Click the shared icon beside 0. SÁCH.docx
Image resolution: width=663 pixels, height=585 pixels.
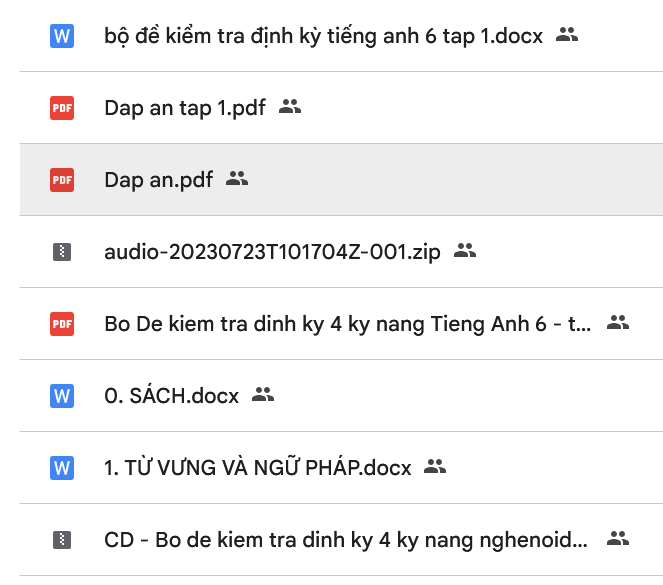point(263,395)
